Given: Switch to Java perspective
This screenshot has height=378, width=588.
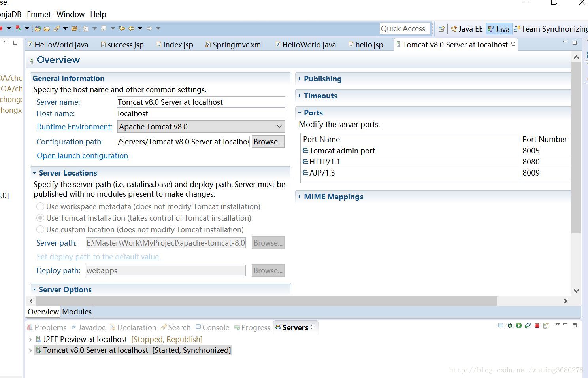Looking at the screenshot, I should (499, 29).
